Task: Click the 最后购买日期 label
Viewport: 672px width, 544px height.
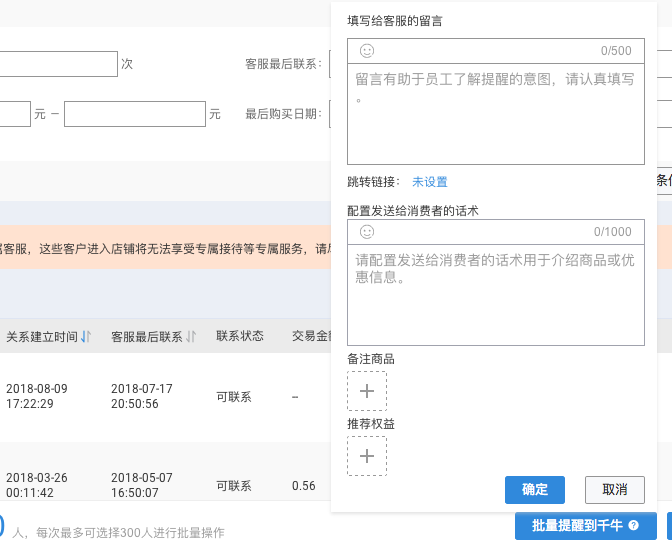Action: tap(283, 114)
